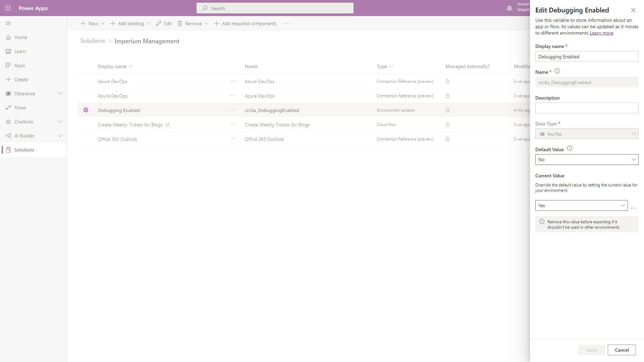
Task: Click the Flows icon in sidebar
Action: pyautogui.click(x=8, y=107)
